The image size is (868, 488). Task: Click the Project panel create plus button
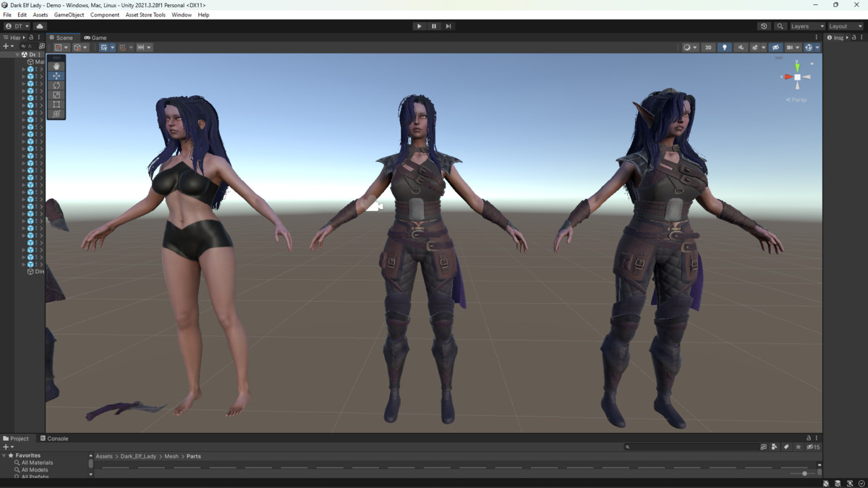pyautogui.click(x=6, y=447)
